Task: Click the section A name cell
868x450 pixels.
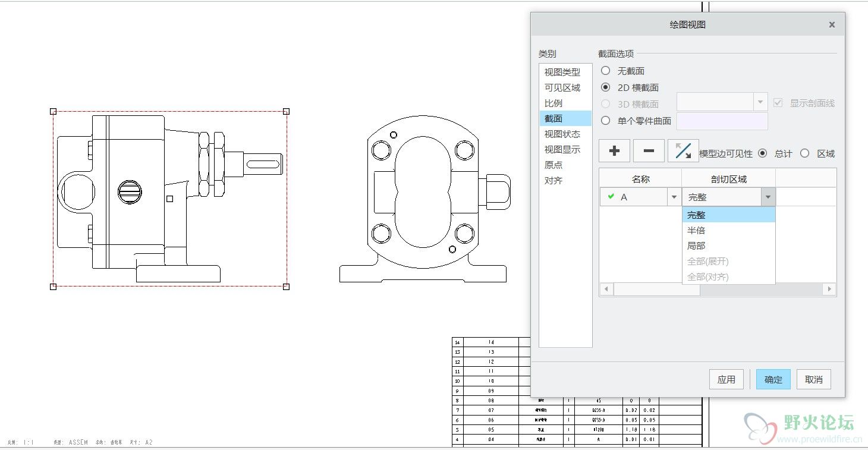Action: pos(634,197)
